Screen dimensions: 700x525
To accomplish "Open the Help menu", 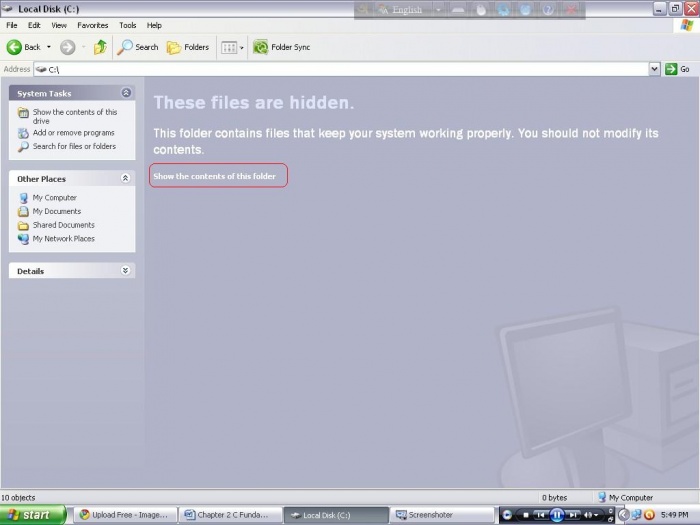I will [154, 25].
